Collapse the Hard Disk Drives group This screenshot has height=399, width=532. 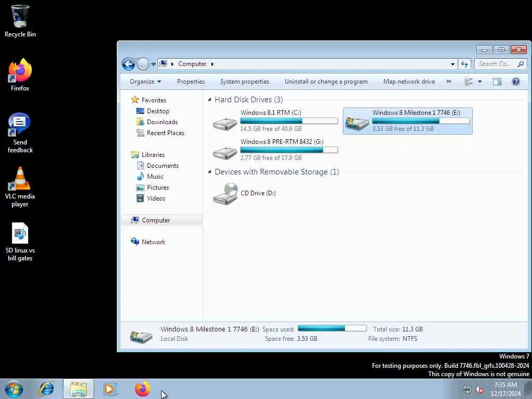(209, 100)
